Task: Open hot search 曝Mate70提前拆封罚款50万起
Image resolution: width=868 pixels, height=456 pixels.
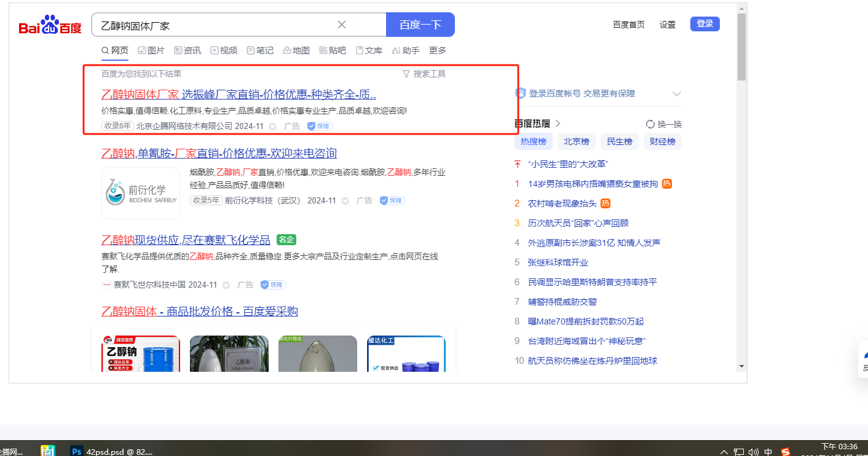Action: coord(586,321)
